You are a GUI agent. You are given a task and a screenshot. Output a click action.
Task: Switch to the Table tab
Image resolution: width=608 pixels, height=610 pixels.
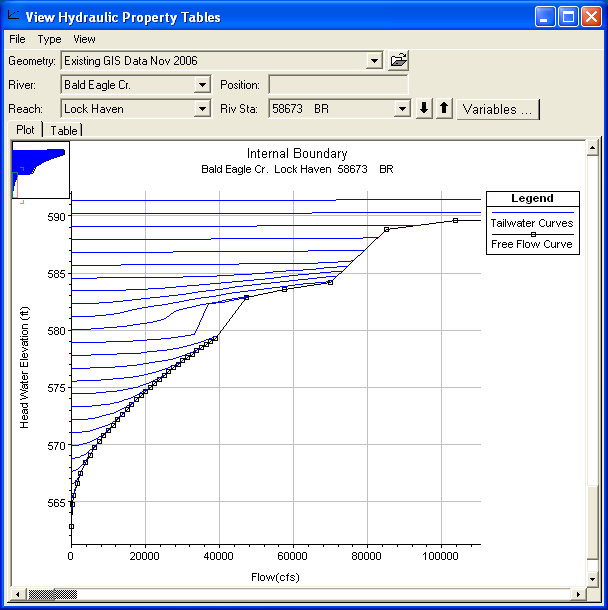[64, 131]
